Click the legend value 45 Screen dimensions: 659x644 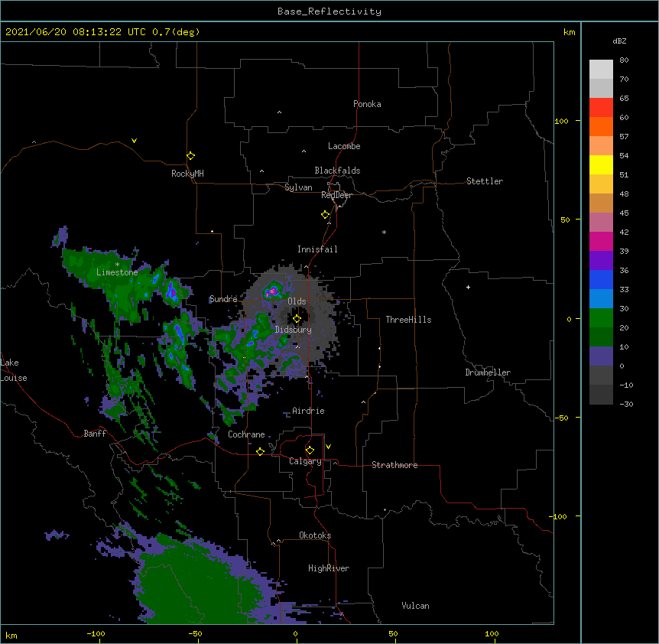[x=624, y=213]
